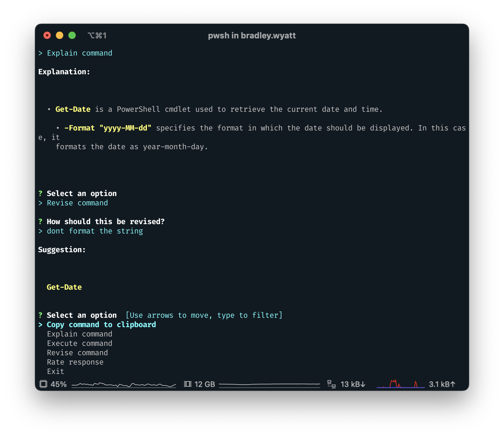Click the 'Explanation:' heading

pos(64,72)
